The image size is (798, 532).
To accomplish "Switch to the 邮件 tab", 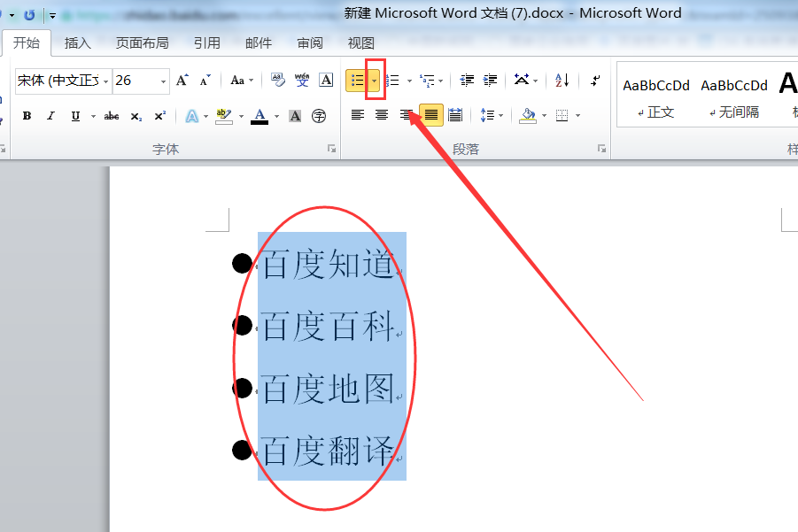I will click(x=259, y=42).
